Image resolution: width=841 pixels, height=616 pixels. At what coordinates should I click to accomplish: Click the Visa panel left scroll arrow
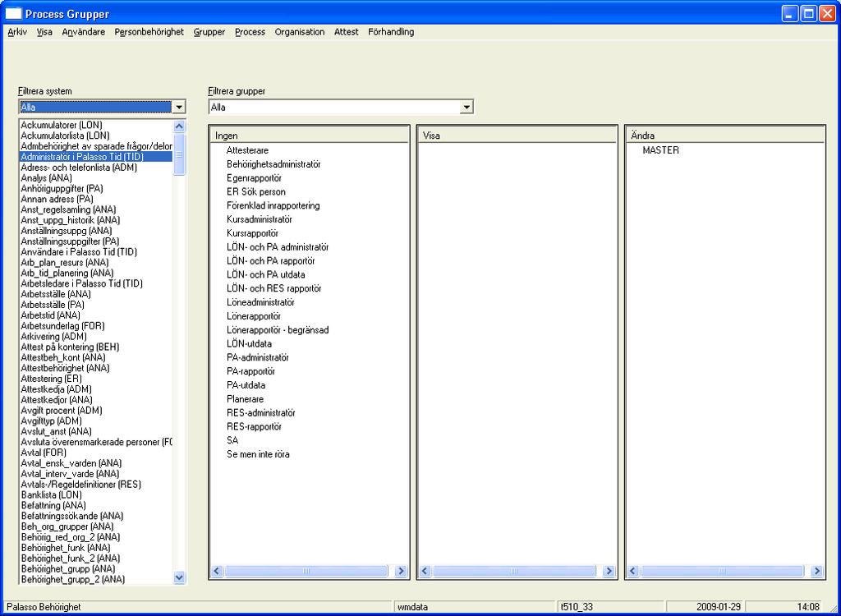[425, 572]
